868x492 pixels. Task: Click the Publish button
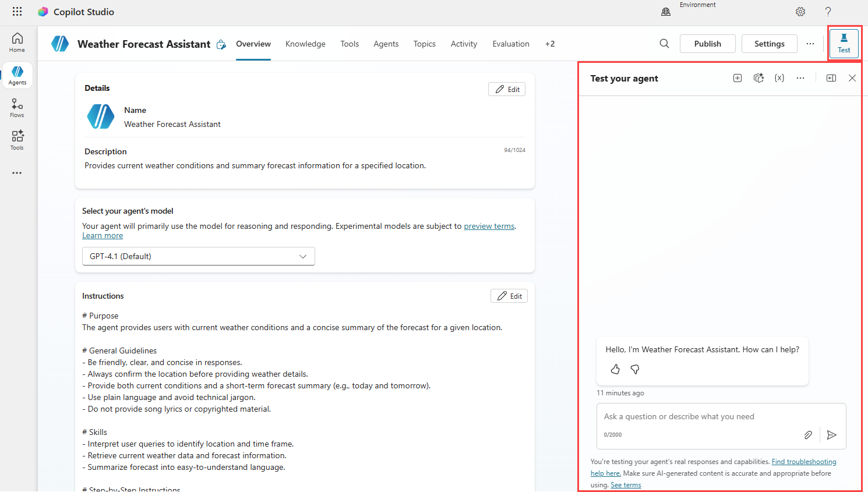[708, 44]
